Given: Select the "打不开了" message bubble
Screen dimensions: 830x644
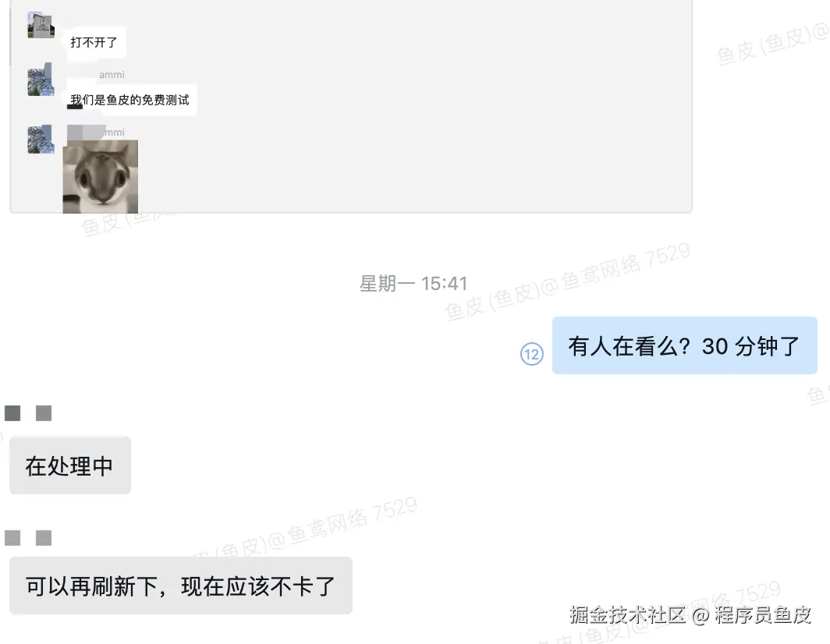Looking at the screenshot, I should pos(94,42).
